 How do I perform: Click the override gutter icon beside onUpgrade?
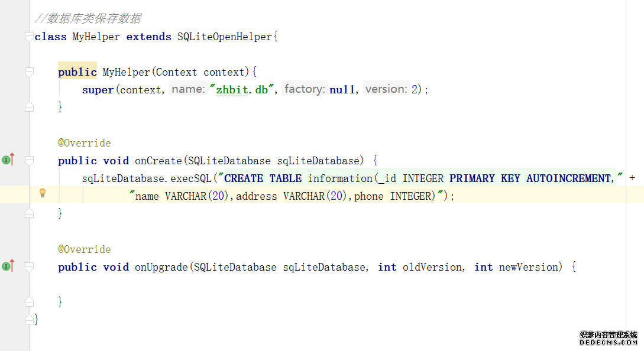(8, 266)
